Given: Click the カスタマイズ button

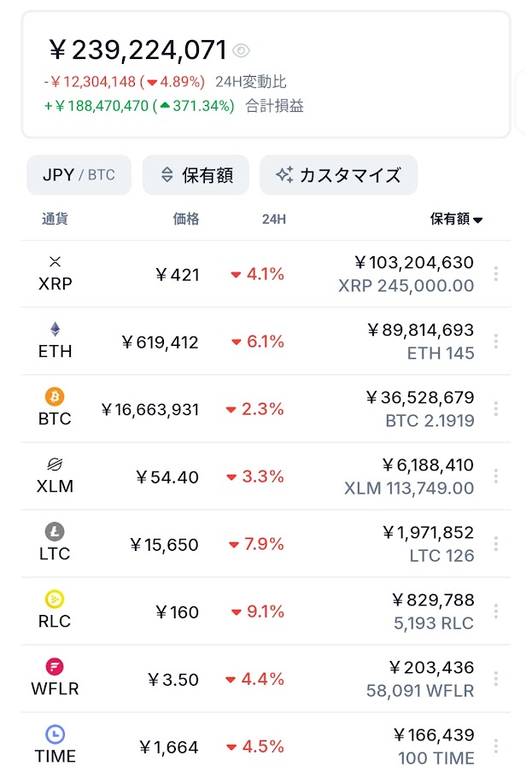Looking at the screenshot, I should [338, 175].
